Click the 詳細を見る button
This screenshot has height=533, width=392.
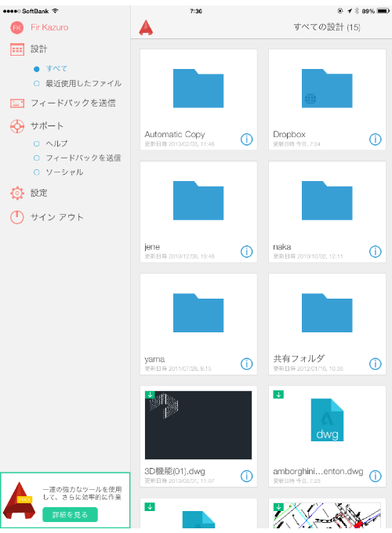pyautogui.click(x=70, y=515)
